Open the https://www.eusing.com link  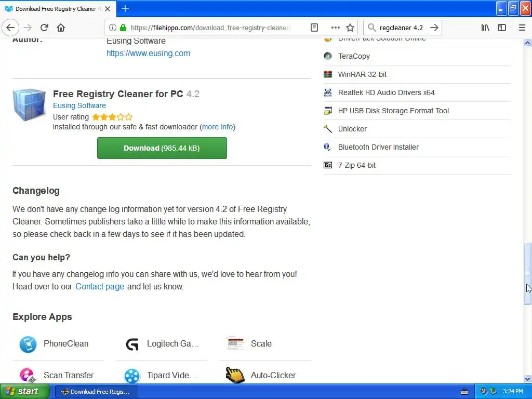click(148, 54)
